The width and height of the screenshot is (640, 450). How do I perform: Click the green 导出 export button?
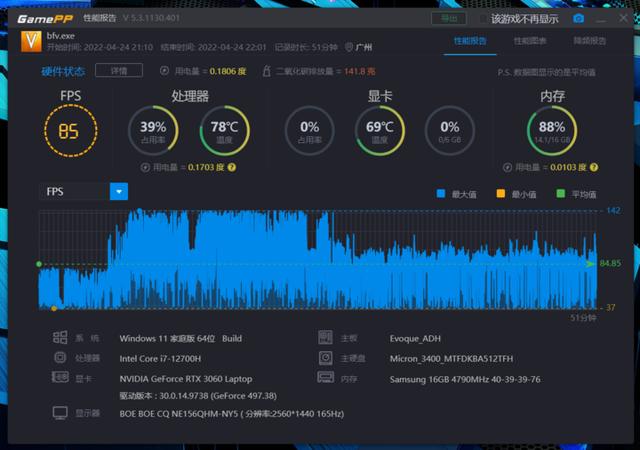tap(448, 18)
